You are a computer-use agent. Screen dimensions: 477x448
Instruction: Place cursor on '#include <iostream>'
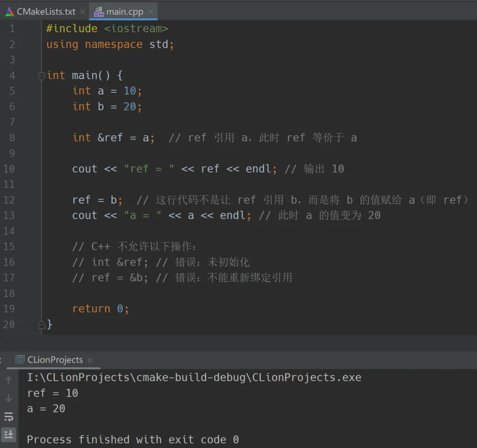(x=107, y=29)
